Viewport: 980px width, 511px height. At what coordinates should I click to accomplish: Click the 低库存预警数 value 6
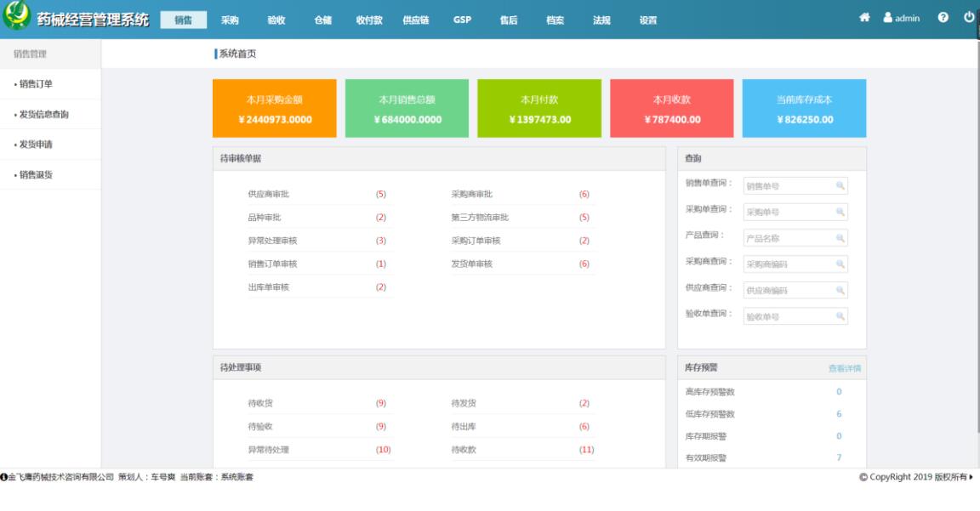[839, 413]
